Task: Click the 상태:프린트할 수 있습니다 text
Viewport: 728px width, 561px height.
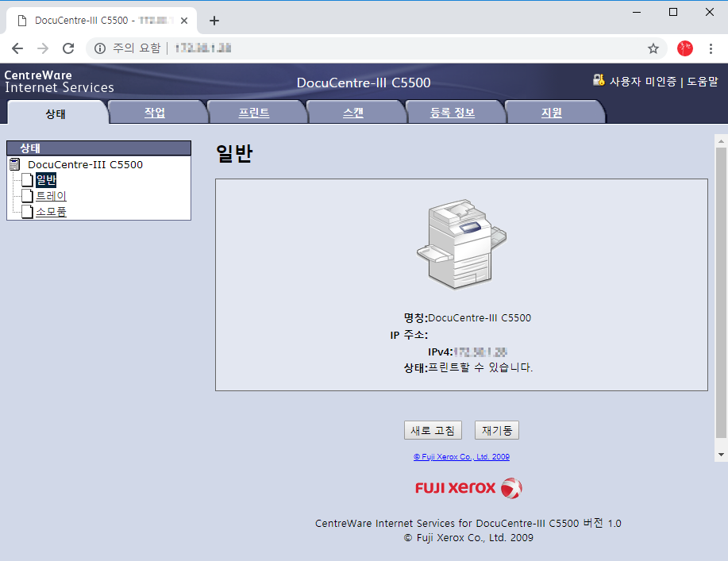Action: (468, 367)
